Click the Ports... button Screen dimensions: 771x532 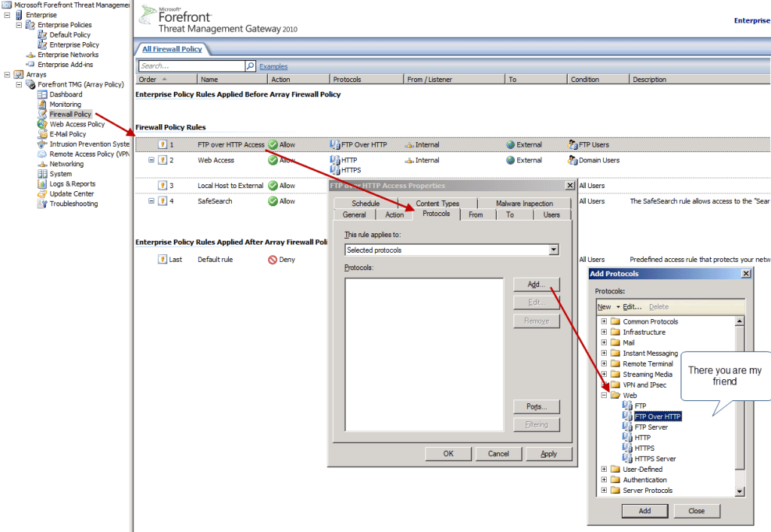[x=536, y=407]
